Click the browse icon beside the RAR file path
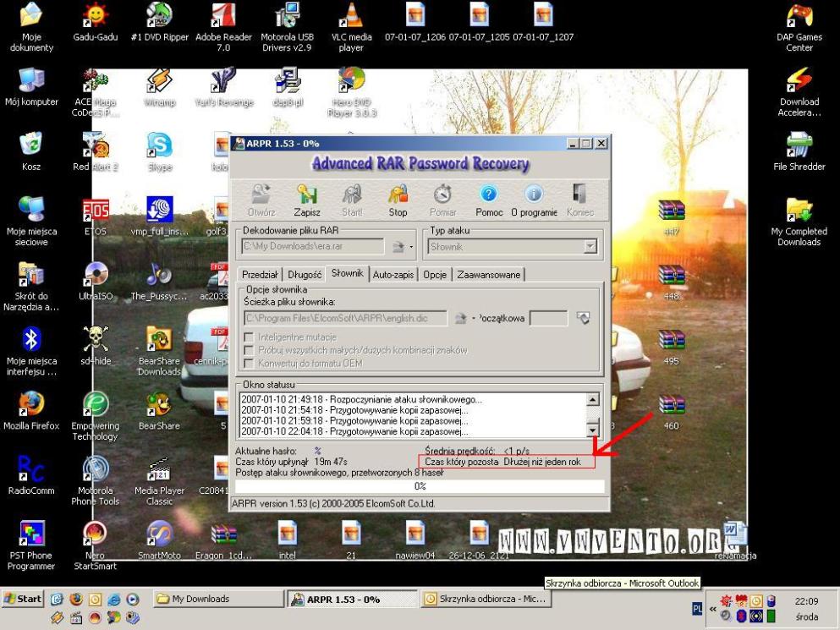 pos(398,247)
